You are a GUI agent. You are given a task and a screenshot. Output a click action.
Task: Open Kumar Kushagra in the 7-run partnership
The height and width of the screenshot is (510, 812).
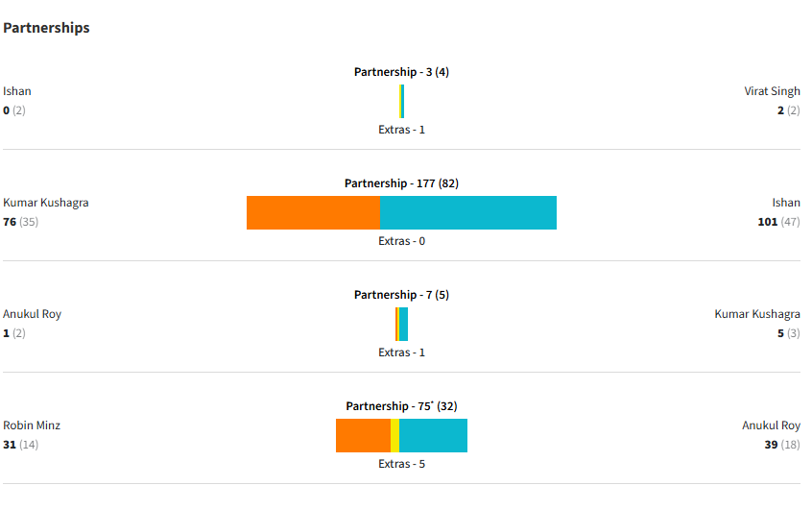point(757,314)
